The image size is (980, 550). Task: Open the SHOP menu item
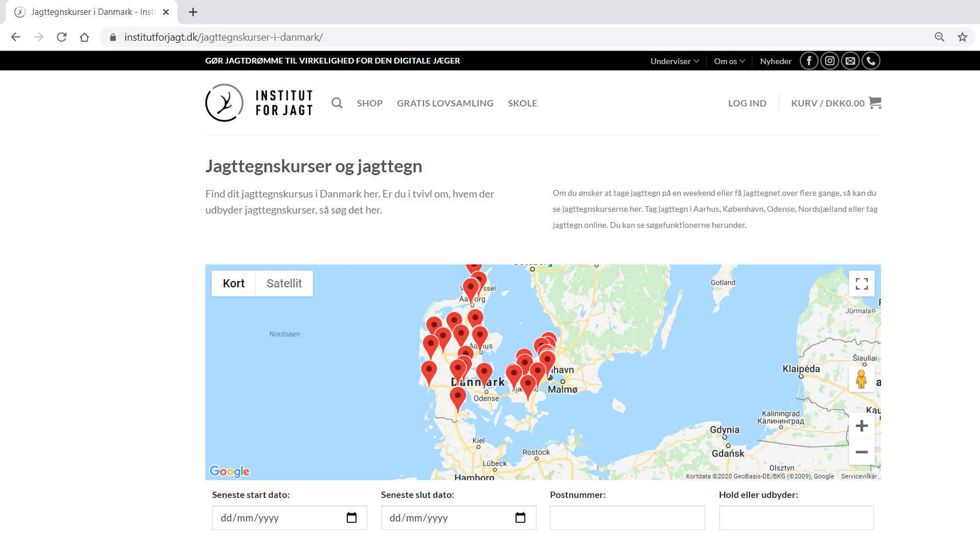point(370,103)
